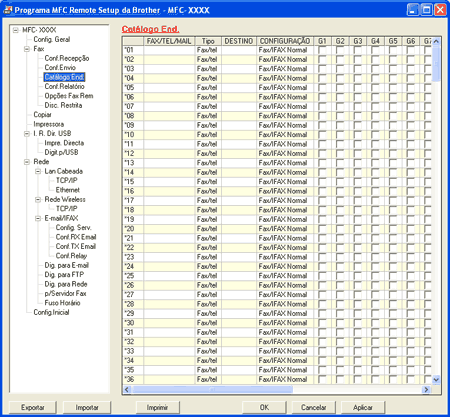
Task: Open Dig. para FTP settings
Action: tap(64, 275)
